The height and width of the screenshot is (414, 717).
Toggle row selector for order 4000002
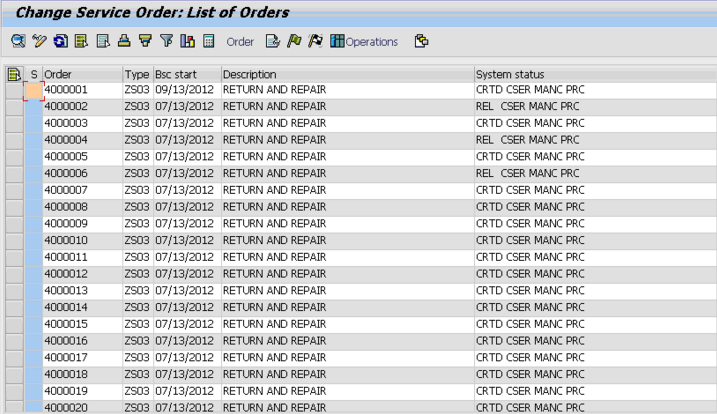coord(15,107)
